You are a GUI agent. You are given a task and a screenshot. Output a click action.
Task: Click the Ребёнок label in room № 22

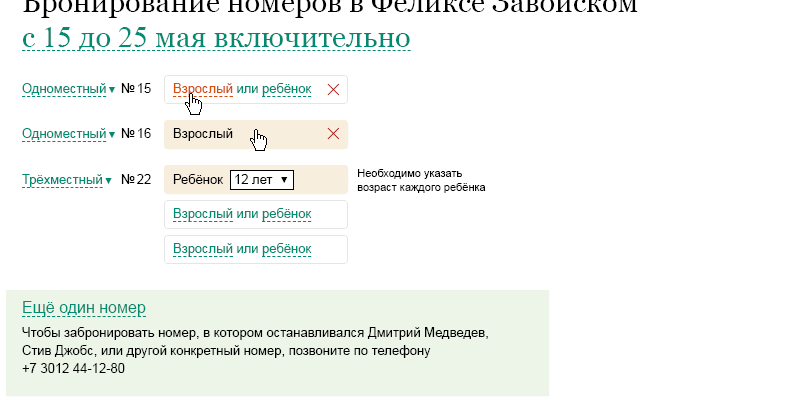pyautogui.click(x=197, y=179)
